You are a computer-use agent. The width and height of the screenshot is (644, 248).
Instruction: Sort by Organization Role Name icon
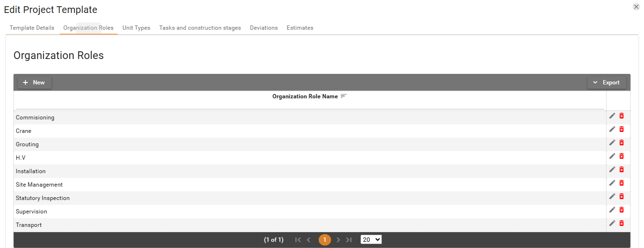coord(343,96)
